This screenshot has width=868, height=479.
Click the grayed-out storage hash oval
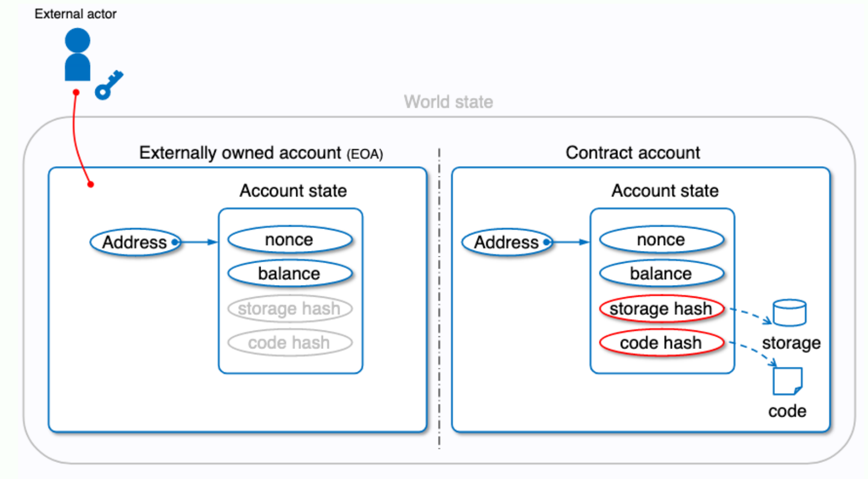pos(289,308)
